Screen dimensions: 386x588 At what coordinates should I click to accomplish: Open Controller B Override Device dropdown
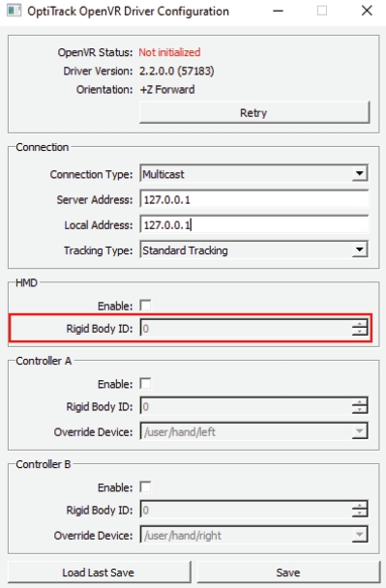[x=254, y=535]
